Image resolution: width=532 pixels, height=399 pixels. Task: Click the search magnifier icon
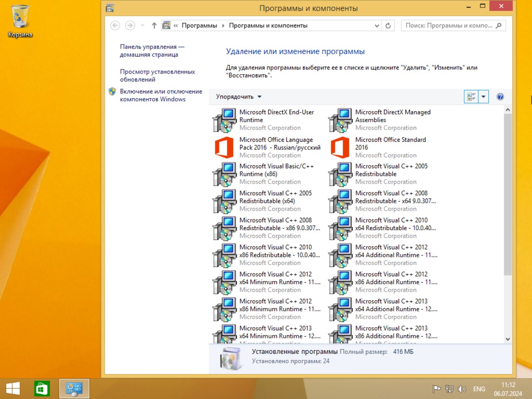[499, 25]
